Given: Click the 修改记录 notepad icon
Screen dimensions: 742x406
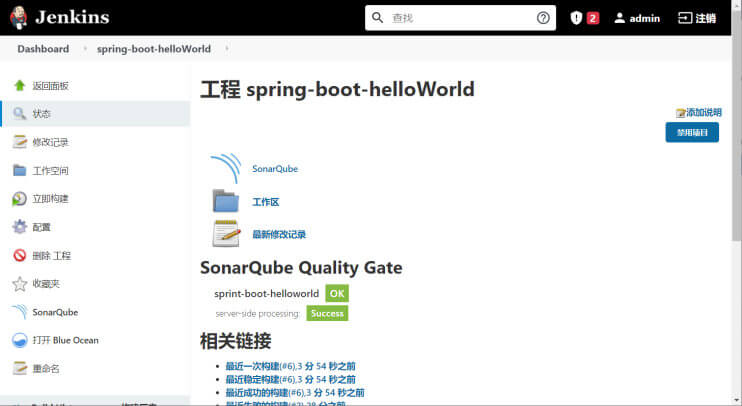Looking at the screenshot, I should (x=19, y=141).
